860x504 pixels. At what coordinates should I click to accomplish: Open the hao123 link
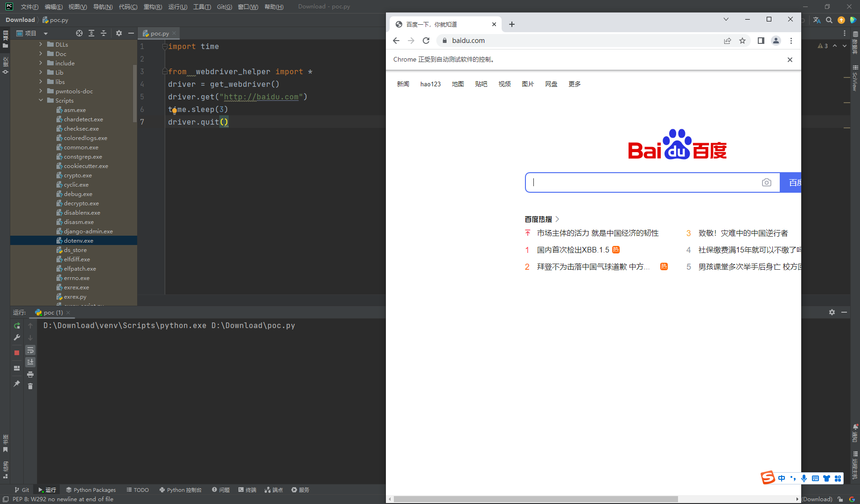click(430, 84)
